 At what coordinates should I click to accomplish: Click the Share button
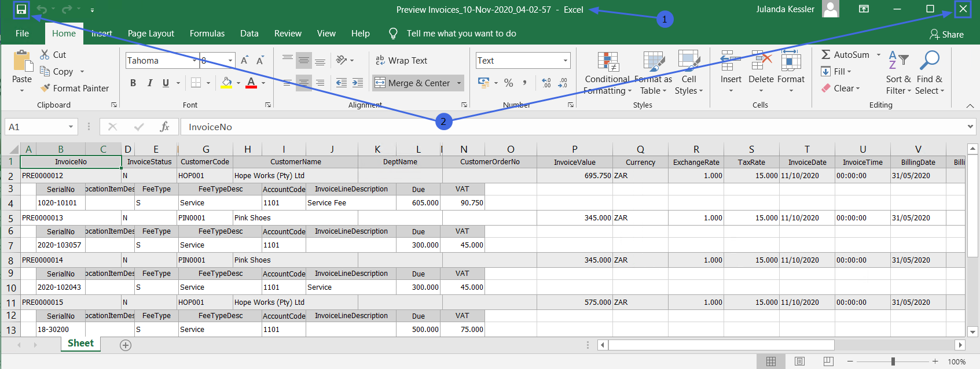pyautogui.click(x=946, y=34)
